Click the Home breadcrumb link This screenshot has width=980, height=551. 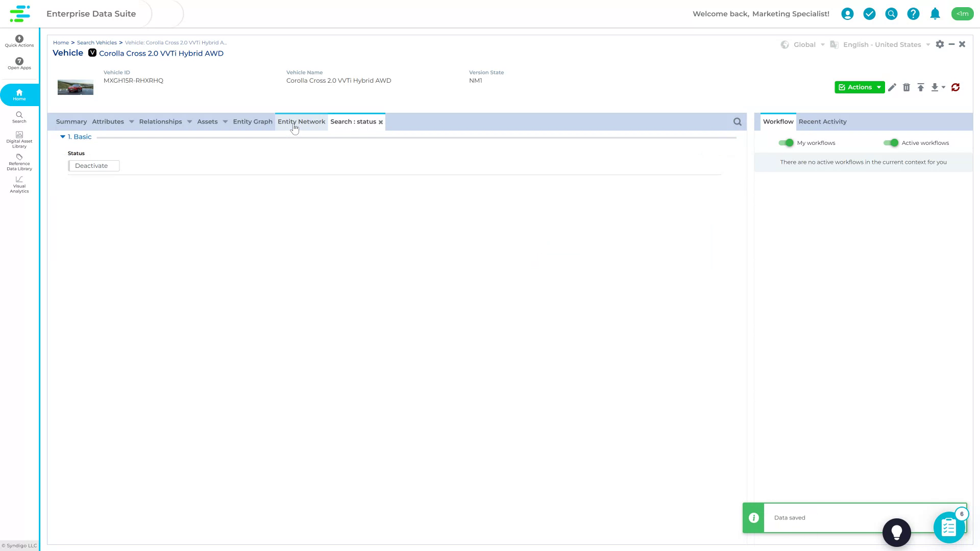(x=61, y=42)
